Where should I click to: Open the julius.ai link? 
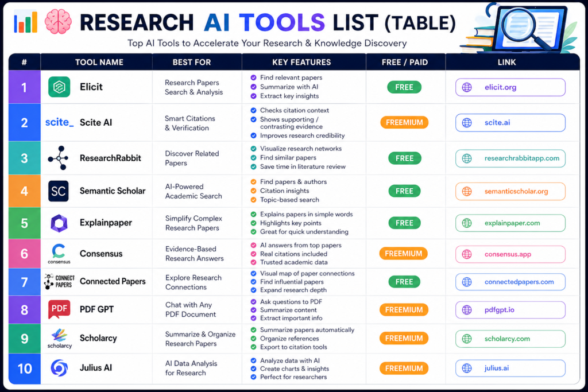click(x=510, y=368)
